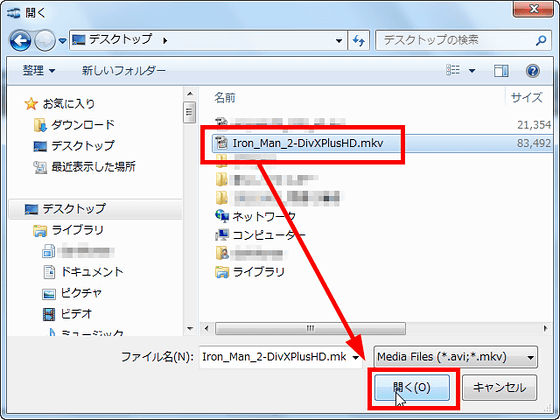Image resolution: width=560 pixels, height=420 pixels.
Task: Expand the address bar history dropdown
Action: [339, 41]
